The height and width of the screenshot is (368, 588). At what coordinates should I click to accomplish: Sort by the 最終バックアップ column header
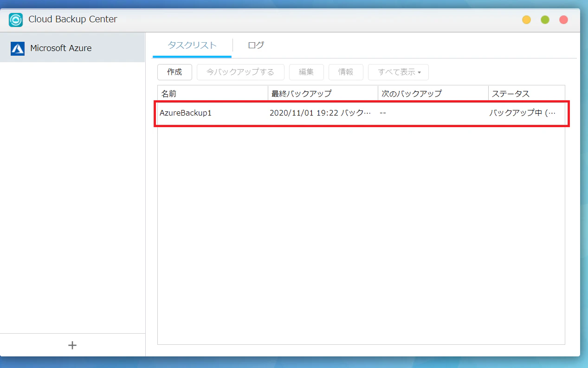point(323,93)
